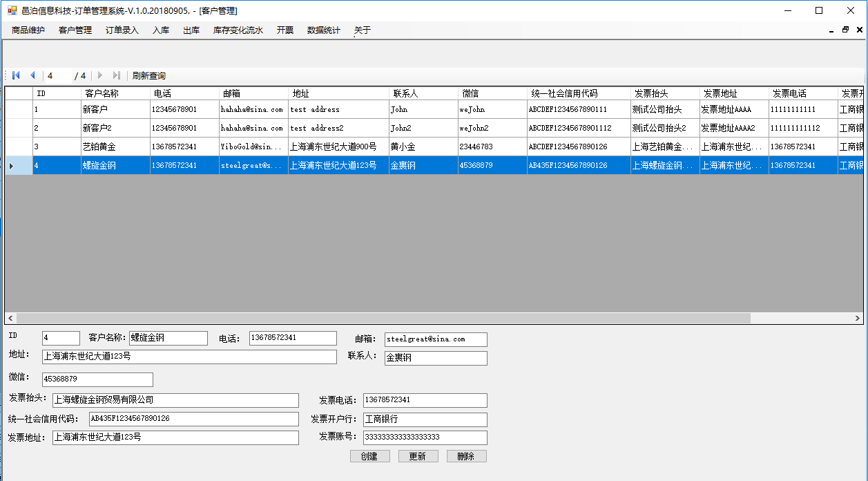Image resolution: width=868 pixels, height=481 pixels.
Task: Click the 创建 button
Action: [369, 456]
